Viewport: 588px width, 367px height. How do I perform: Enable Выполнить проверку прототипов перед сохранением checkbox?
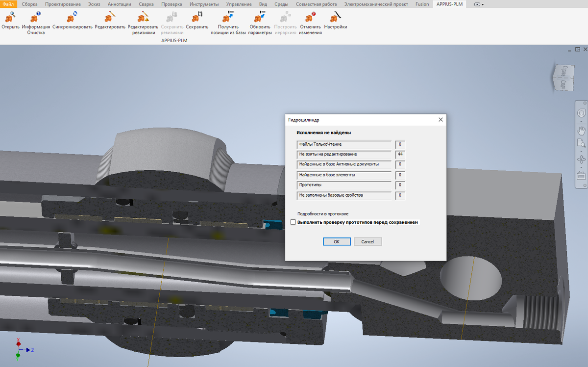click(294, 222)
